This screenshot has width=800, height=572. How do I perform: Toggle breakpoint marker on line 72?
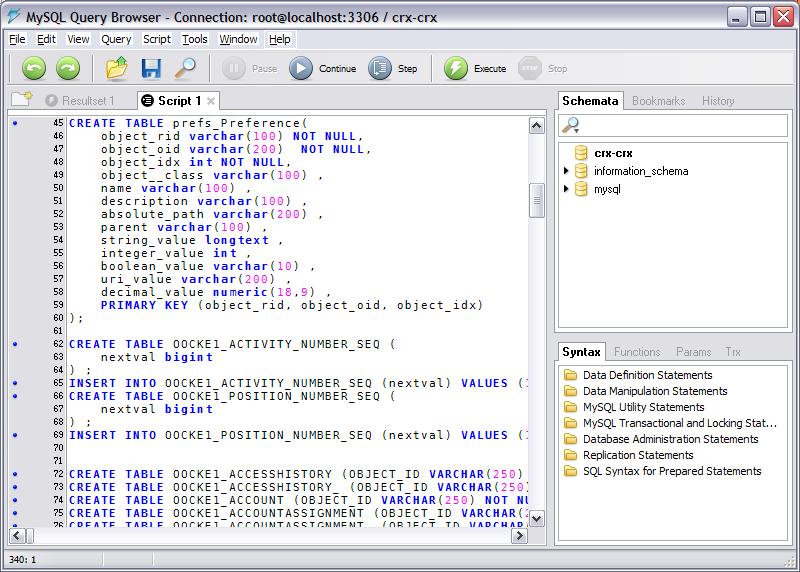pos(15,474)
